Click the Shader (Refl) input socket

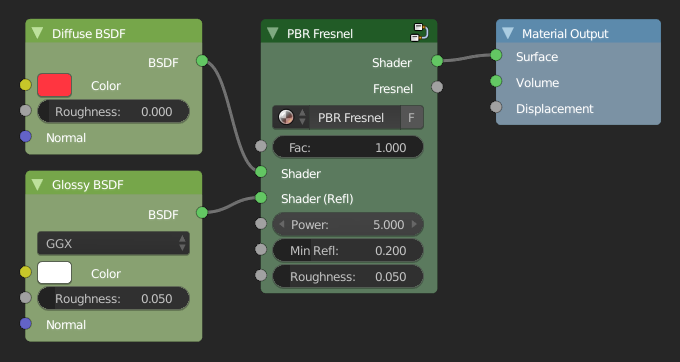pyautogui.click(x=261, y=198)
